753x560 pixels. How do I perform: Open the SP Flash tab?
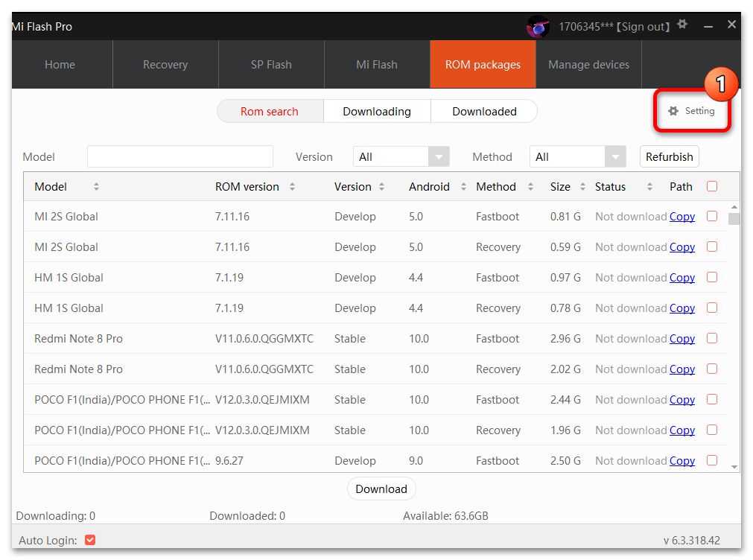click(271, 64)
